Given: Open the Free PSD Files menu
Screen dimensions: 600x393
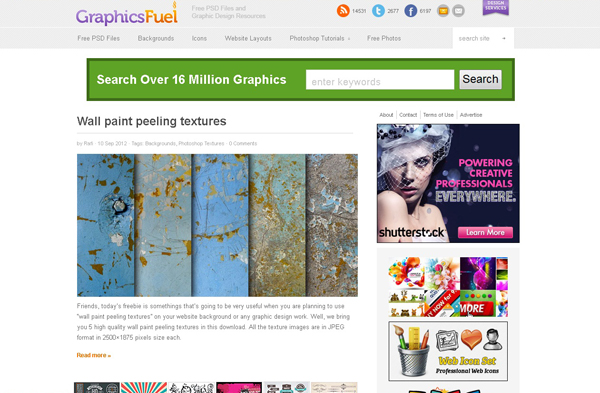Looking at the screenshot, I should (x=98, y=38).
